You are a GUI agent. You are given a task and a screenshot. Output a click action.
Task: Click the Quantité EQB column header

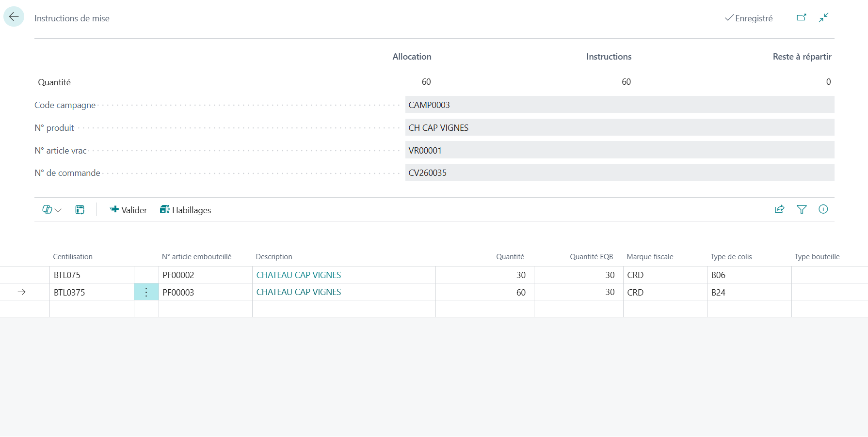pos(591,257)
